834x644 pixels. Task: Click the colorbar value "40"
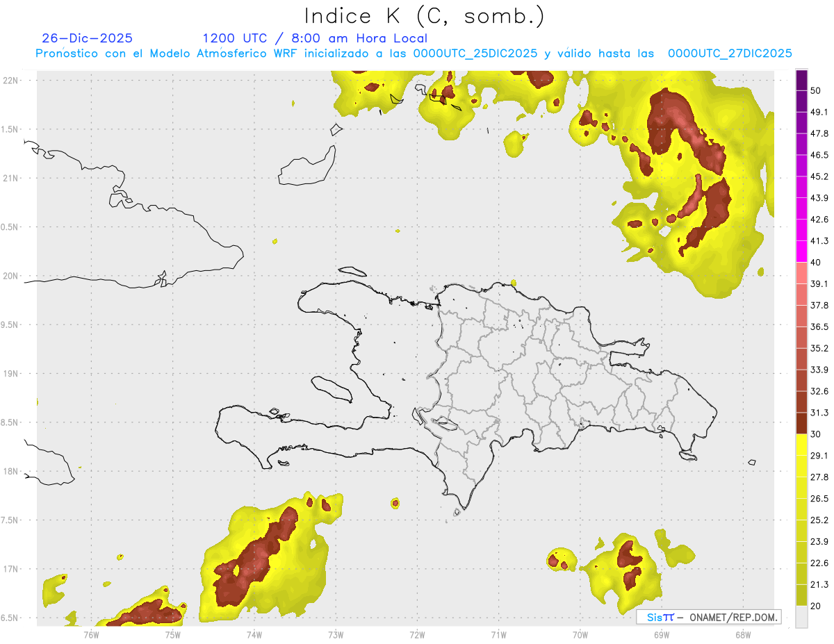tap(816, 263)
